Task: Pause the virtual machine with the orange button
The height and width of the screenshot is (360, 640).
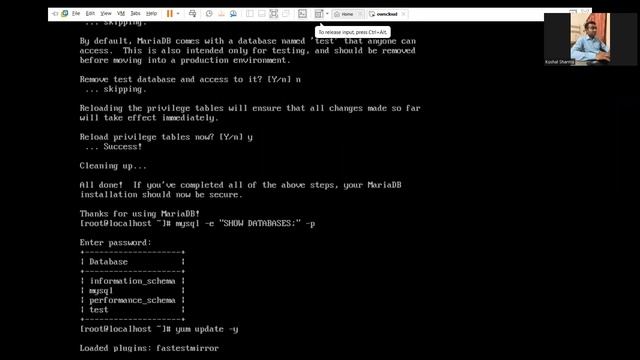Action: pyautogui.click(x=170, y=13)
